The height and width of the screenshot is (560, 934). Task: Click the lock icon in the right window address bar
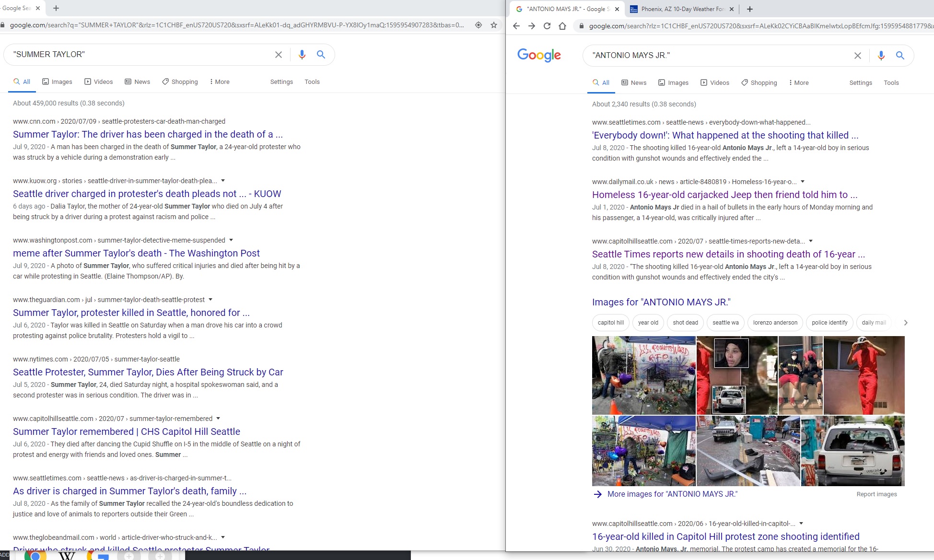(582, 26)
